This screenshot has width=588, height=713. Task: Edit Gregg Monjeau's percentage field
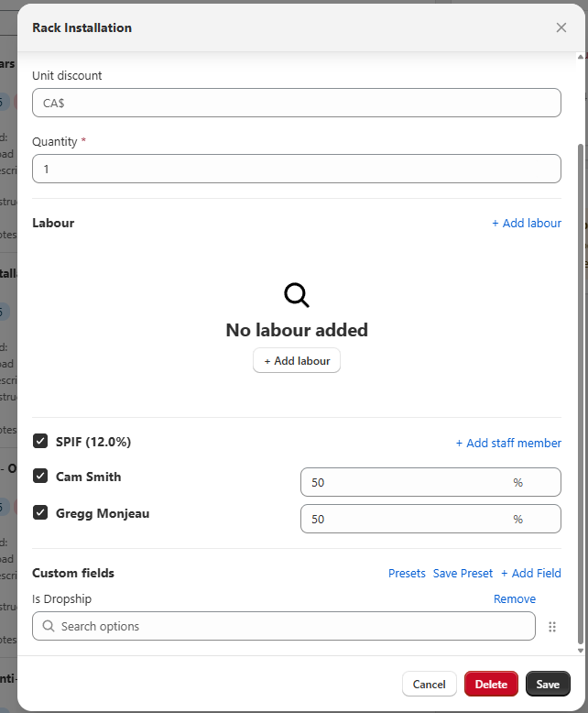[x=408, y=519]
